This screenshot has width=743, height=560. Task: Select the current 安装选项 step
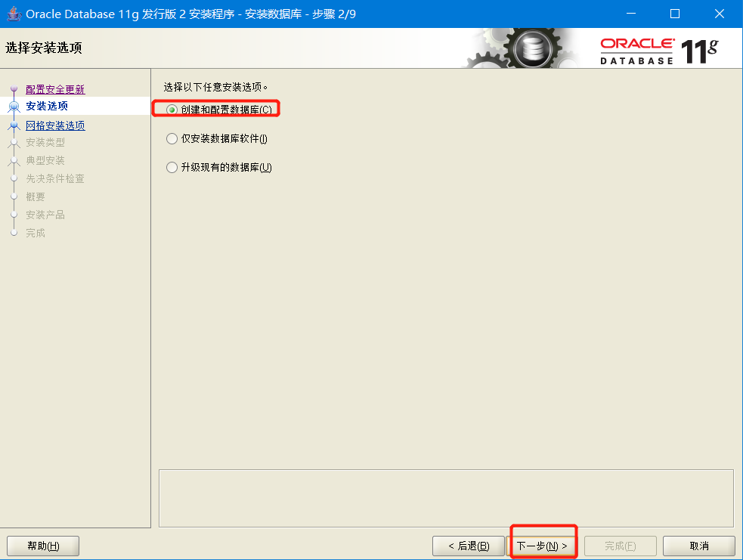[47, 106]
